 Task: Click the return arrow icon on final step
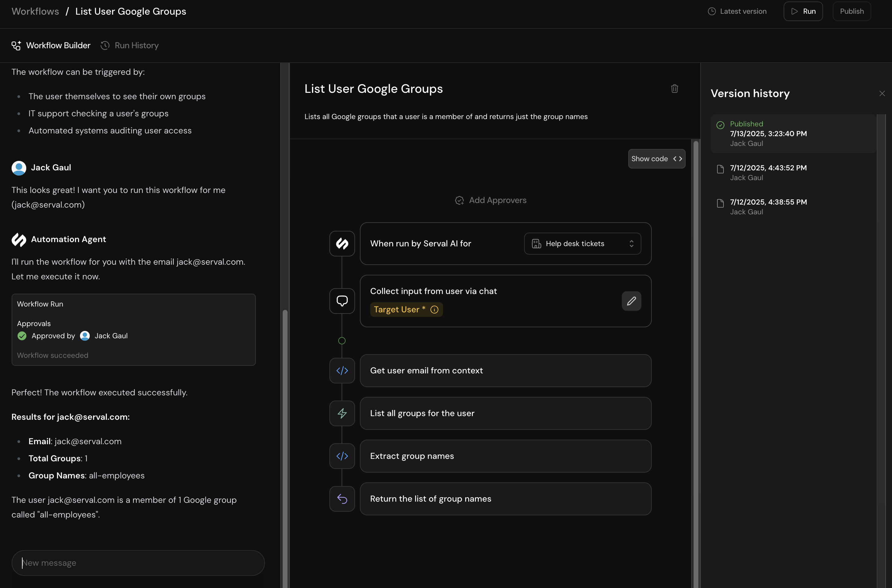pyautogui.click(x=342, y=499)
